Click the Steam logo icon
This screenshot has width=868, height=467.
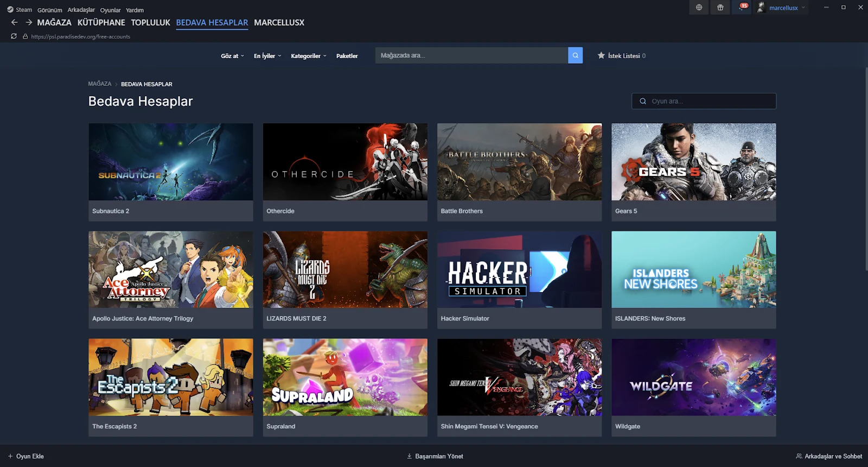coord(10,10)
